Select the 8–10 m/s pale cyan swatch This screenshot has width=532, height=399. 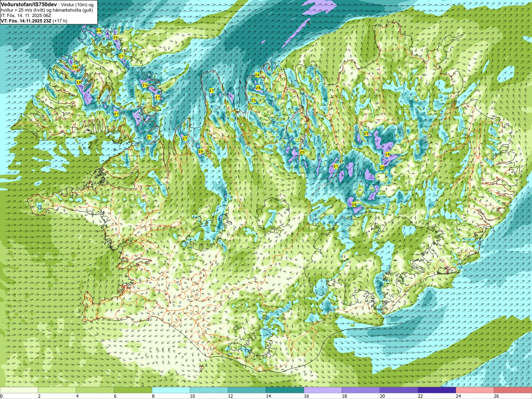171,390
